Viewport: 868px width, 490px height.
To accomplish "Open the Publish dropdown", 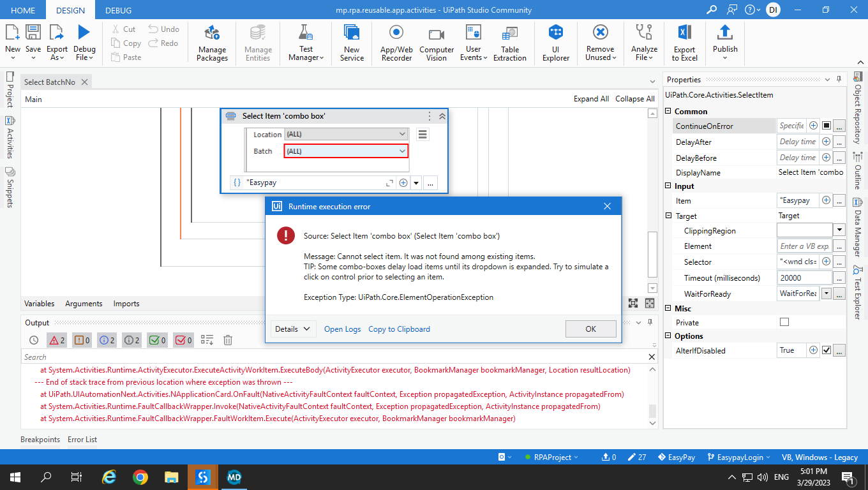I will (x=725, y=57).
